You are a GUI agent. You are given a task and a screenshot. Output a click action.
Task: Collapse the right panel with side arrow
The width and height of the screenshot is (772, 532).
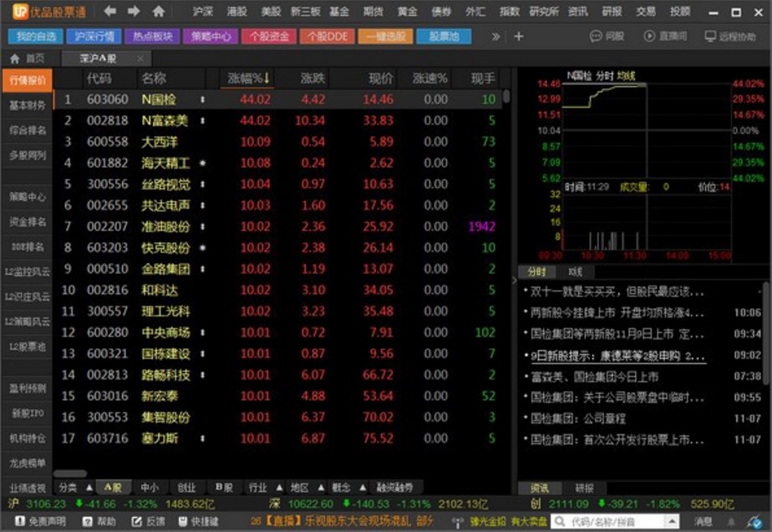click(514, 281)
